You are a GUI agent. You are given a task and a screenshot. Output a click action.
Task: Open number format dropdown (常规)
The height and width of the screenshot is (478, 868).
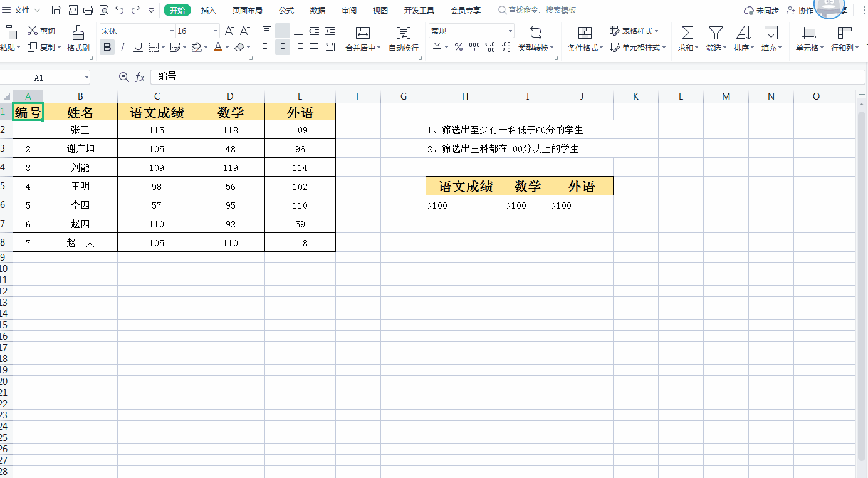(x=510, y=31)
